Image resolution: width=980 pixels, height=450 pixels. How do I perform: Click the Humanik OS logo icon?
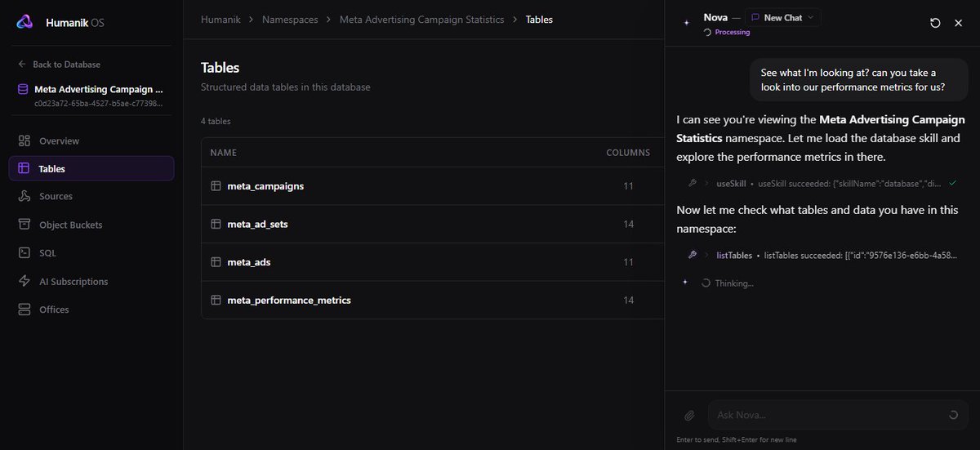25,22
